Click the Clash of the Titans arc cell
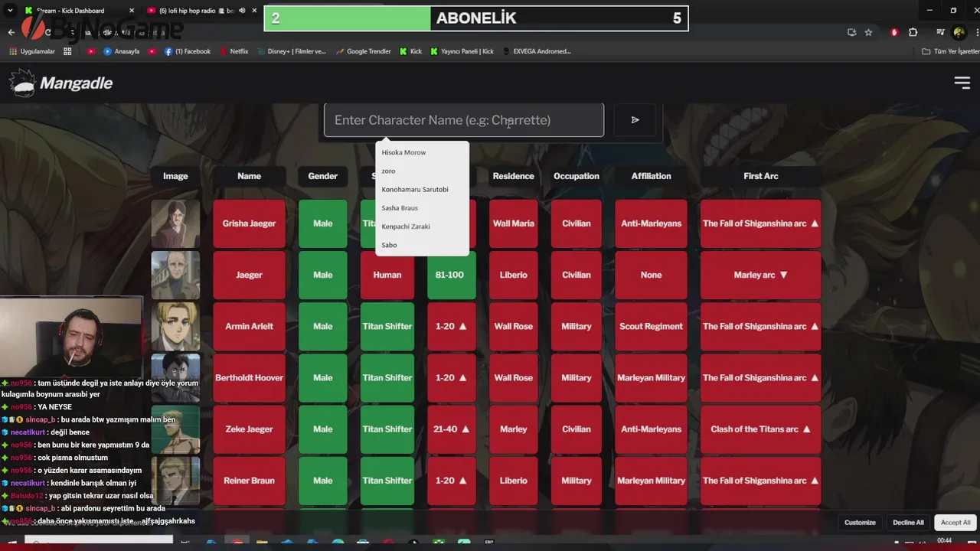 click(x=760, y=429)
